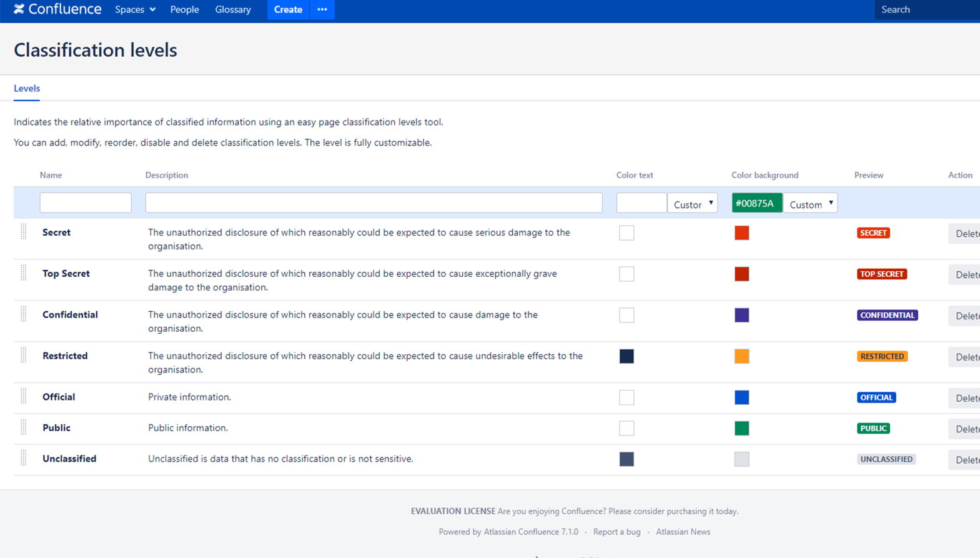
Task: Click the new level Name input field
Action: pos(86,203)
